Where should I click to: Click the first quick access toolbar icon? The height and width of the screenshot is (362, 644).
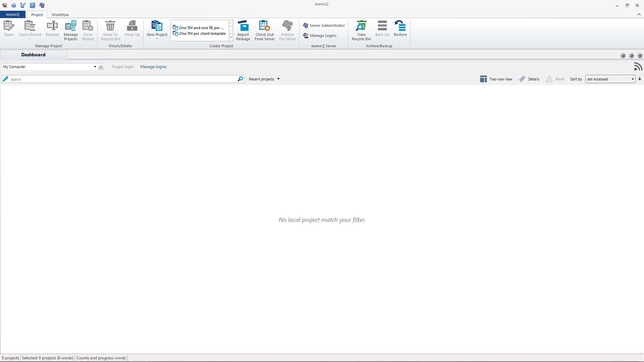coord(5,5)
